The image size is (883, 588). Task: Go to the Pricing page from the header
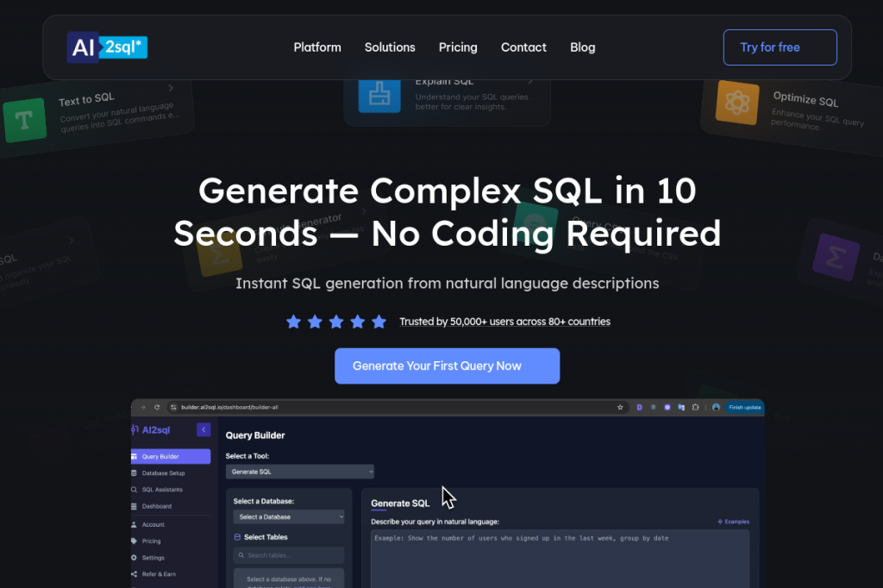pos(458,47)
